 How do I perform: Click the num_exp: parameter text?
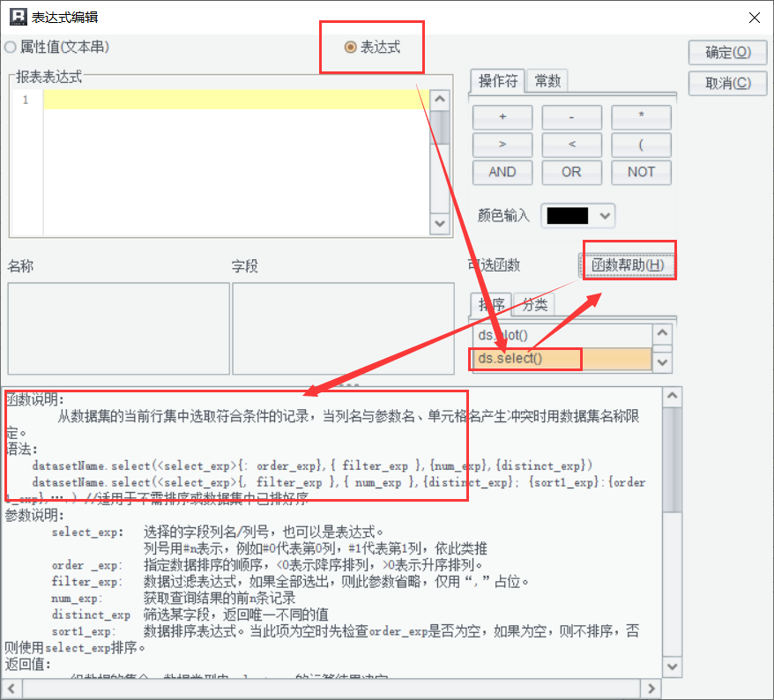pyautogui.click(x=77, y=599)
